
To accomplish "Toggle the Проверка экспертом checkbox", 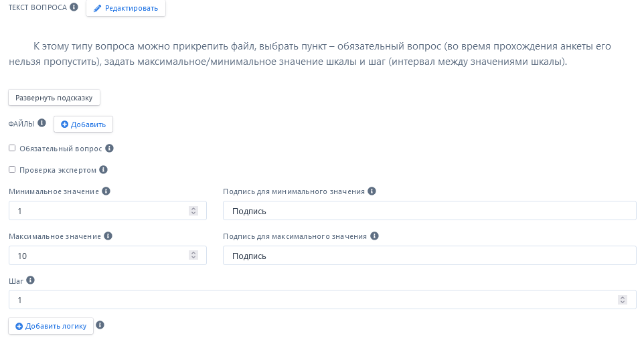I will pos(12,169).
